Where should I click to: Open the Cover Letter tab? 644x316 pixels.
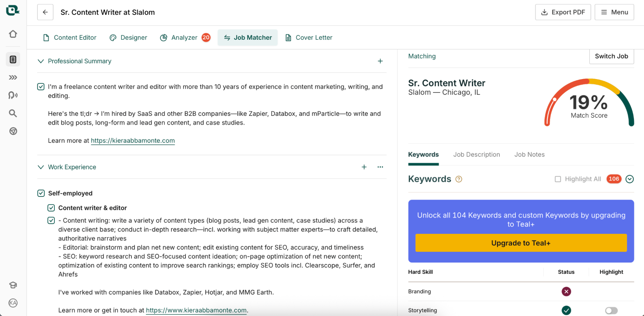(x=309, y=37)
